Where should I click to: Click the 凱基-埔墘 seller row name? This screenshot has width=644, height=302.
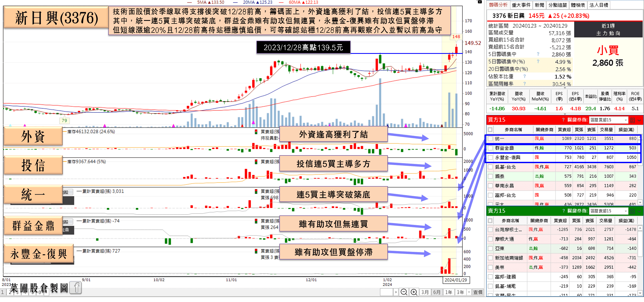point(505,286)
